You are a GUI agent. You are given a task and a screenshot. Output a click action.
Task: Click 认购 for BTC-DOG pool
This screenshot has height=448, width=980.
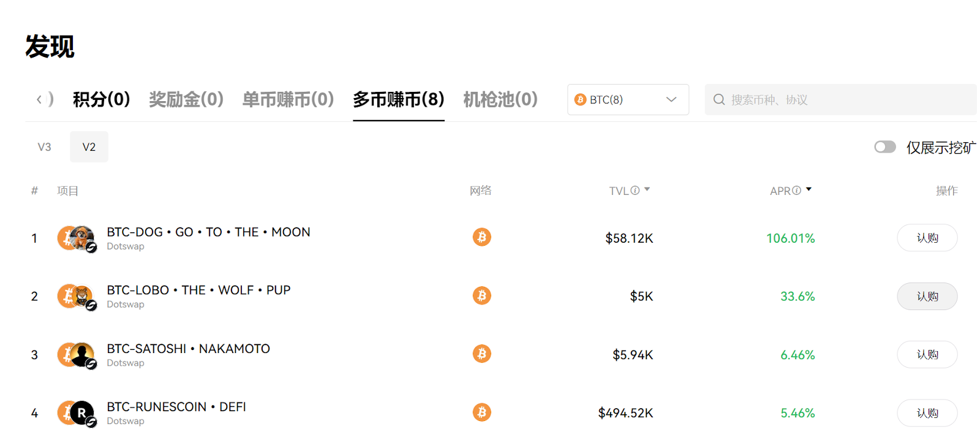pyautogui.click(x=927, y=238)
